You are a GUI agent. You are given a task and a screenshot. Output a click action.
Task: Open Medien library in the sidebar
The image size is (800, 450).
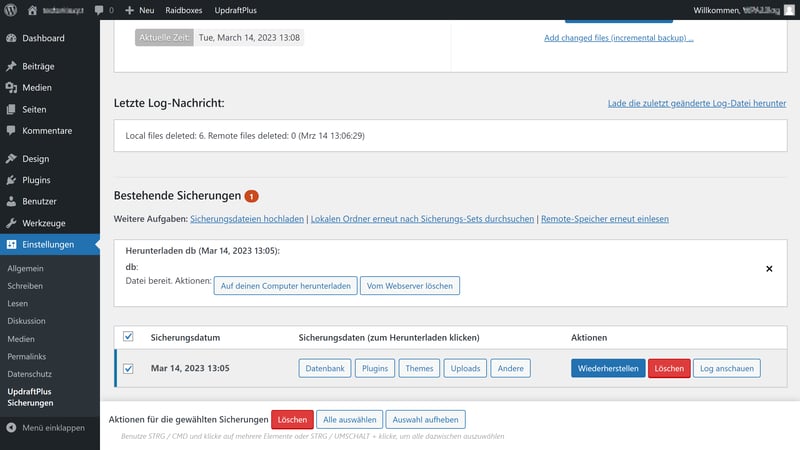36,87
